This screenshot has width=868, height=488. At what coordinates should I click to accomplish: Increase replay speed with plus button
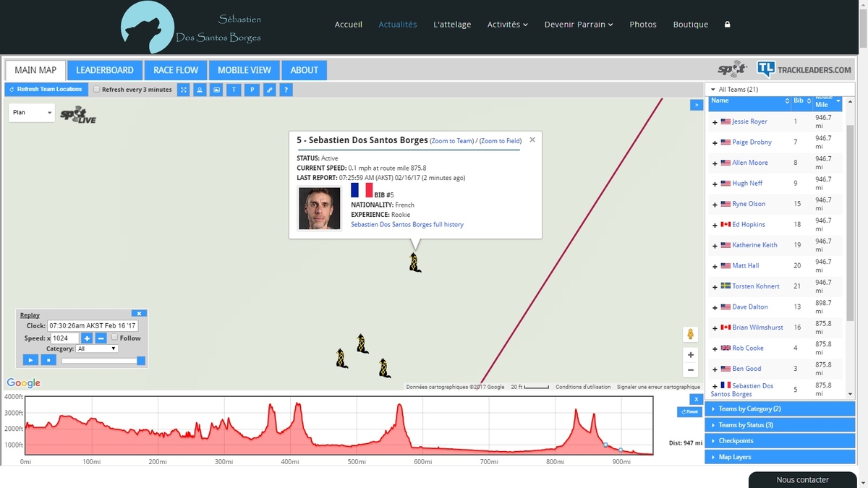87,338
